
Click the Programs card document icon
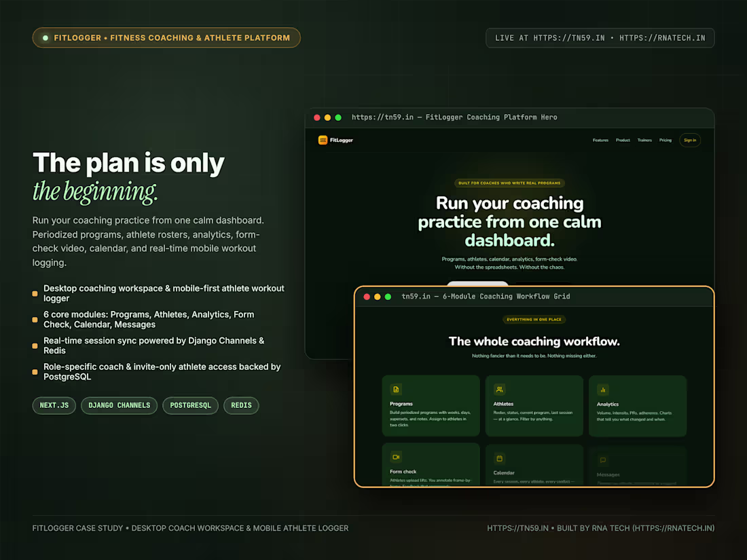tap(396, 390)
